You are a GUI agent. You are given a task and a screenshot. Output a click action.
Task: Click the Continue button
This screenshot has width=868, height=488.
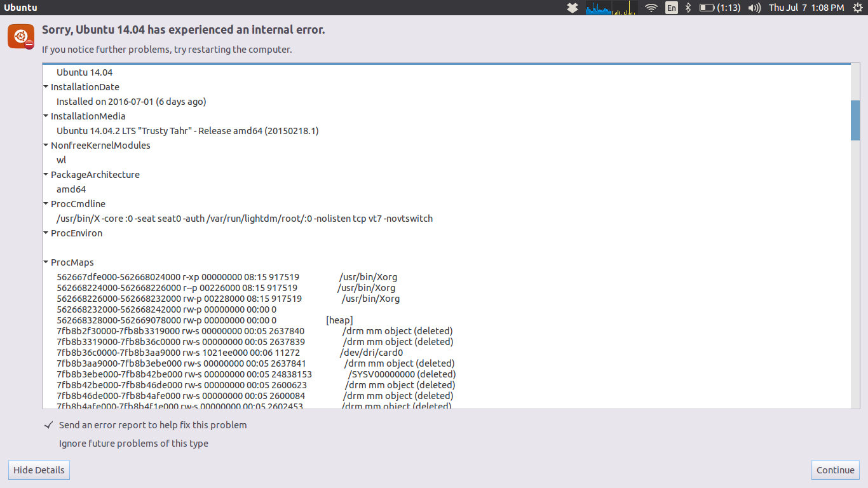pyautogui.click(x=835, y=470)
